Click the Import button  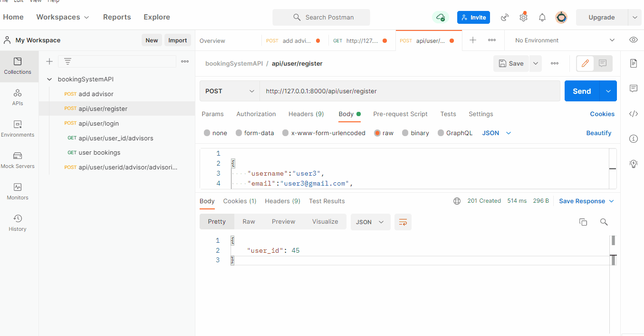(178, 40)
